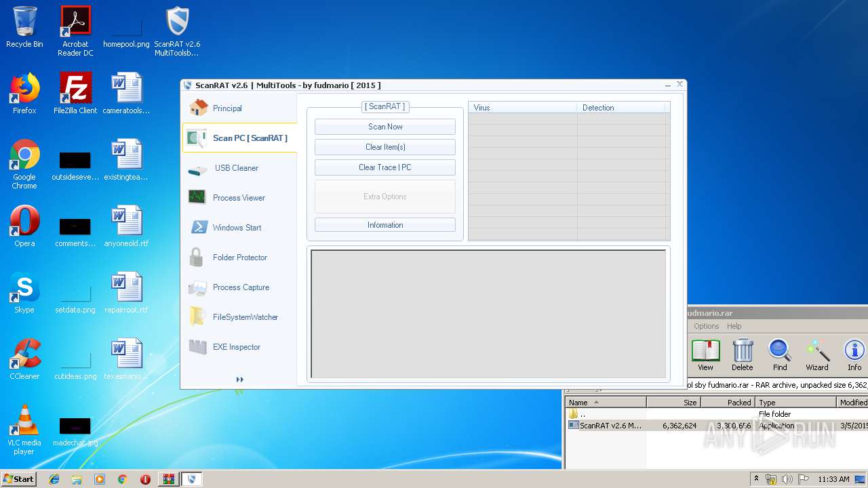868x488 pixels.
Task: Click the Process Viewer monitor icon
Action: point(197,197)
